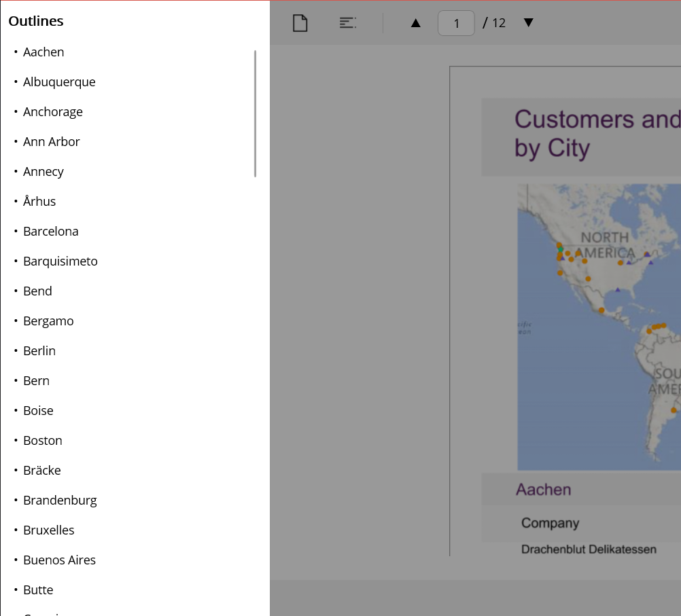Open the Anchorage outline item
Viewport: 681px width, 616px height.
53,112
